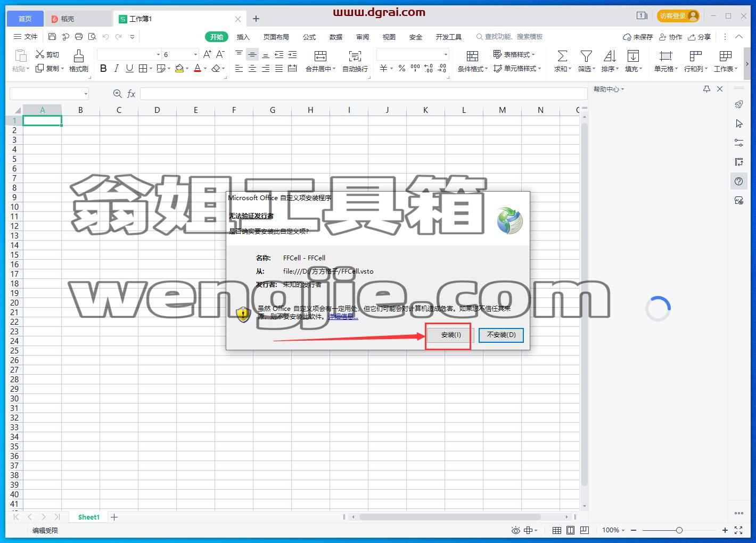
Task: Expand the Name Box dropdown arrow
Action: pyautogui.click(x=86, y=94)
